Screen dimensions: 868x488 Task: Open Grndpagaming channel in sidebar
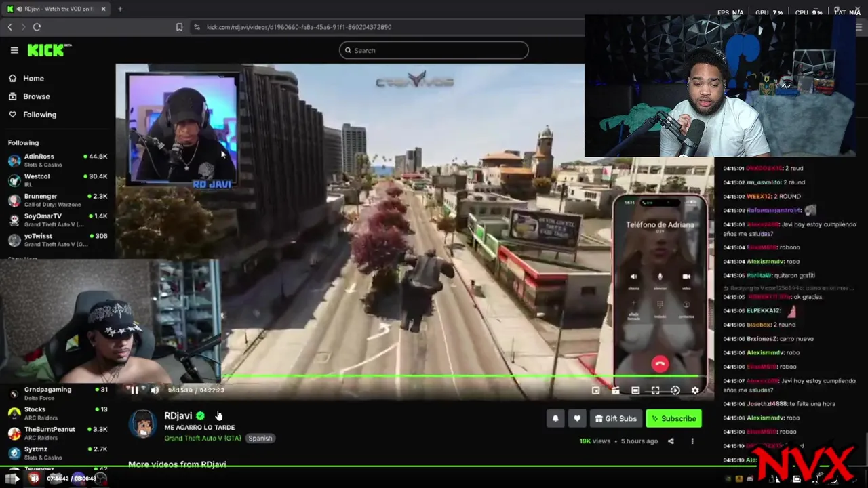(x=58, y=393)
